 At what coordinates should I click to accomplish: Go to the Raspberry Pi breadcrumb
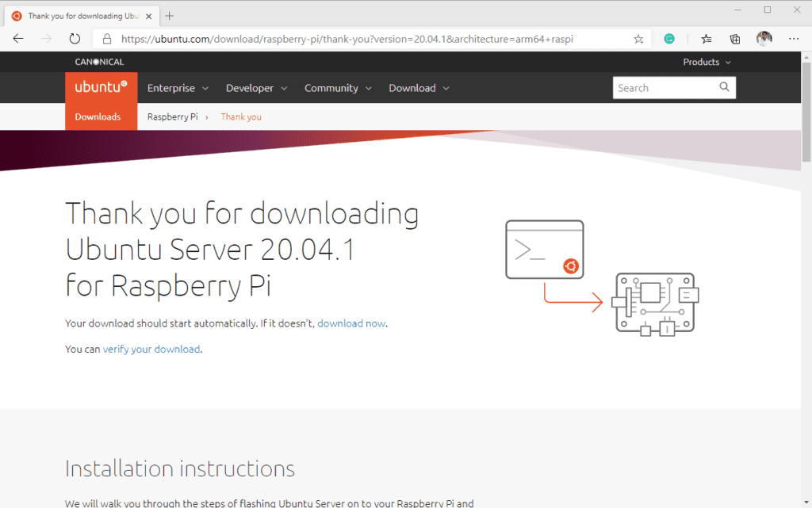(172, 117)
